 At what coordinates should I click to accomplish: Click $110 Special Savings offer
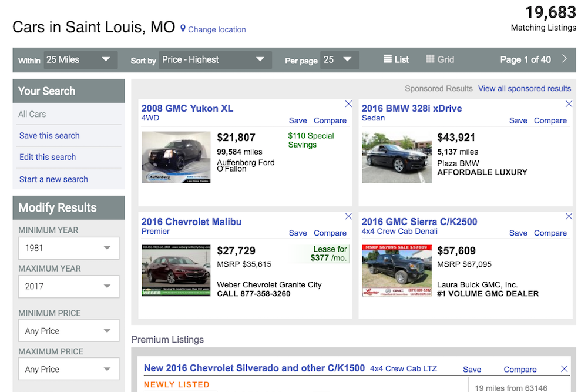pyautogui.click(x=311, y=140)
